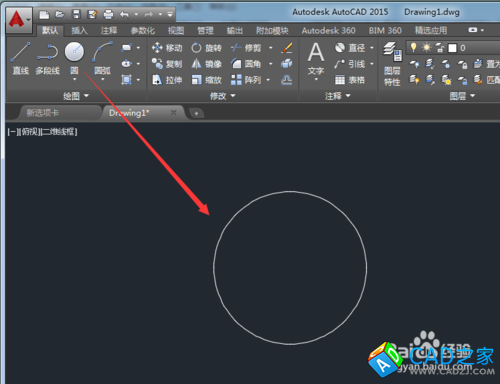Expand the Draw (绘图) panel dropdown

point(76,96)
